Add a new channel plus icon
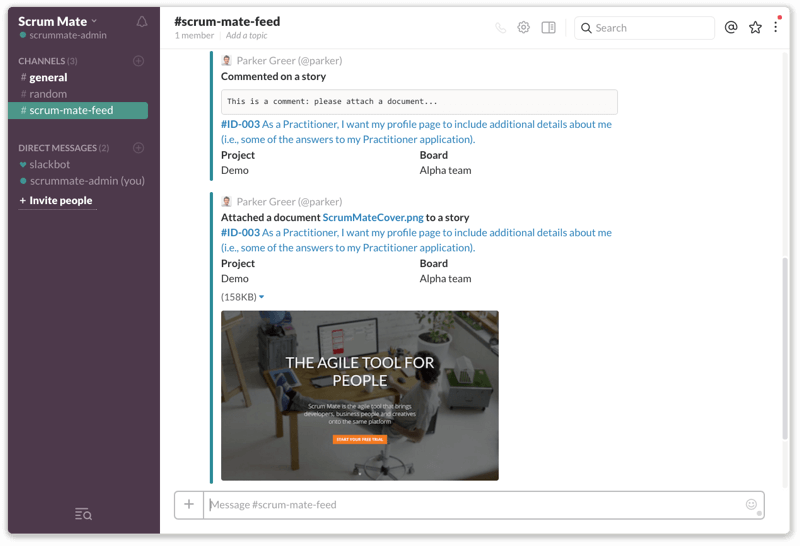Image resolution: width=800 pixels, height=546 pixels. pos(138,61)
